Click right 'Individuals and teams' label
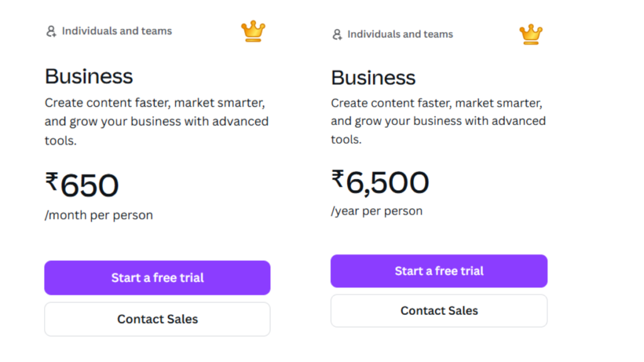The width and height of the screenshot is (644, 362). pos(401,34)
